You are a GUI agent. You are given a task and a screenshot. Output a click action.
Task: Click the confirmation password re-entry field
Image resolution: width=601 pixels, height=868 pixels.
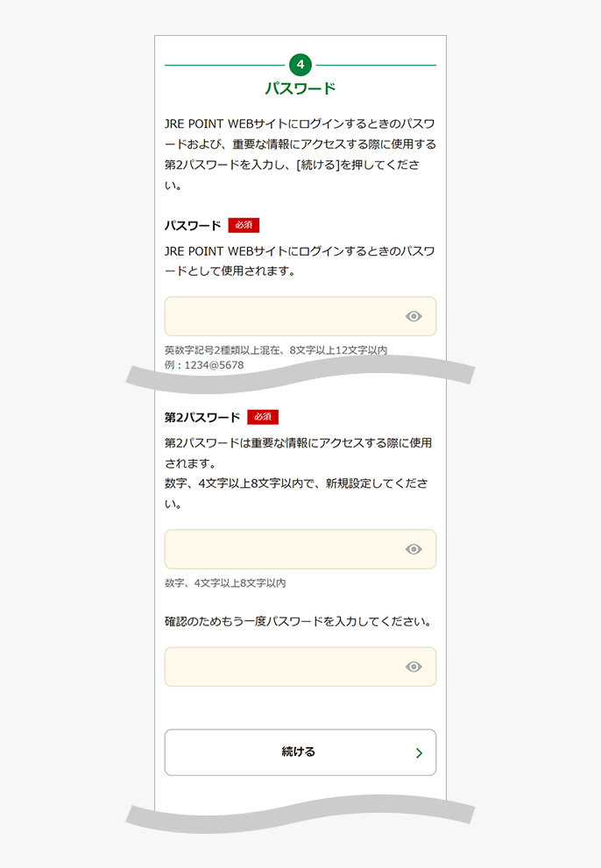tap(300, 667)
